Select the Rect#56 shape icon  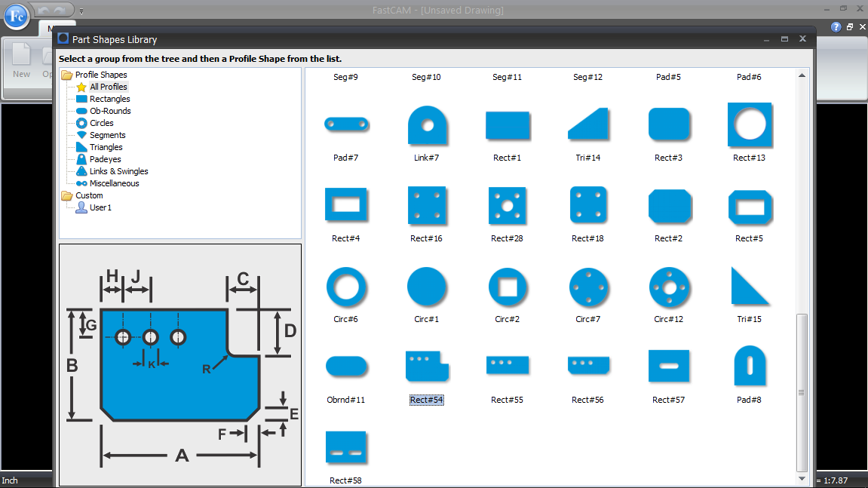[588, 366]
